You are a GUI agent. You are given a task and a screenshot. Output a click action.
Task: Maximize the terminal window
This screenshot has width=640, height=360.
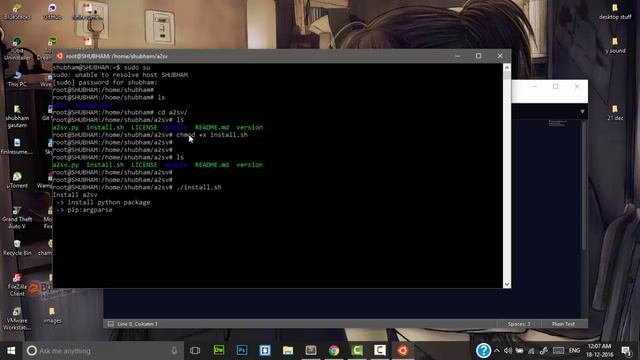point(478,56)
